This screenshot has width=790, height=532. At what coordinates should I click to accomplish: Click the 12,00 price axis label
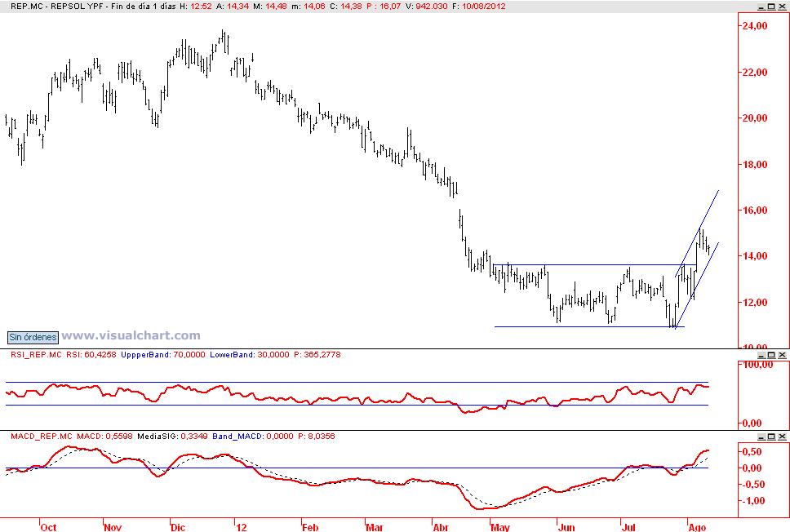(x=755, y=303)
